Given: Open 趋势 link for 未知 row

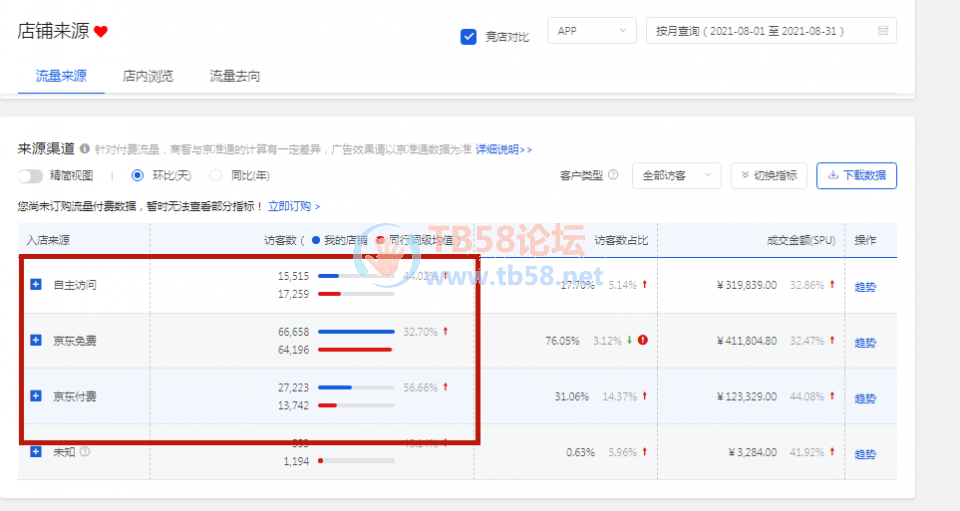Looking at the screenshot, I should tap(865, 454).
